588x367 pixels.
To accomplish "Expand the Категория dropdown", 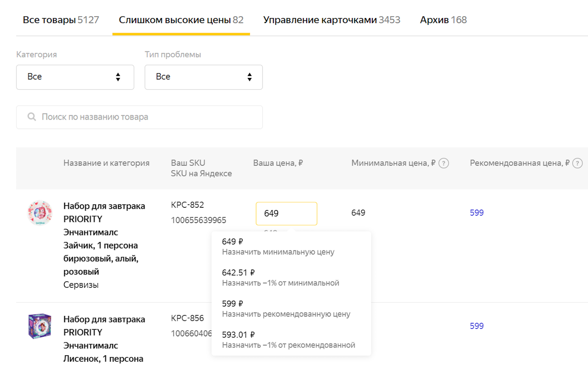I will pyautogui.click(x=75, y=77).
